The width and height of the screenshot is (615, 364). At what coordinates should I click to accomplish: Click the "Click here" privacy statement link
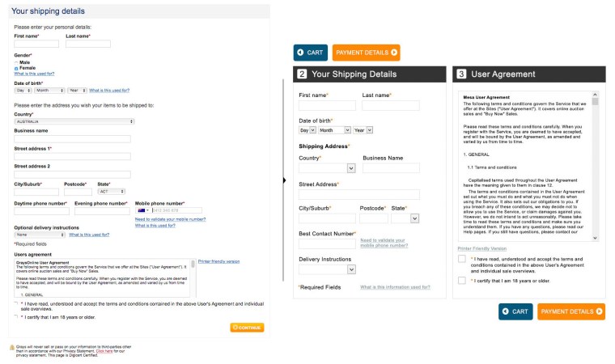coord(104,351)
